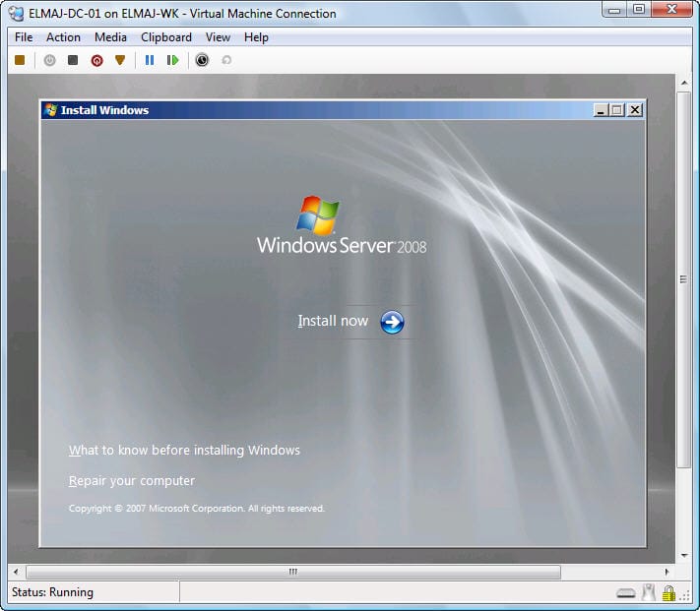
Task: Click the Save state icon
Action: click(120, 60)
